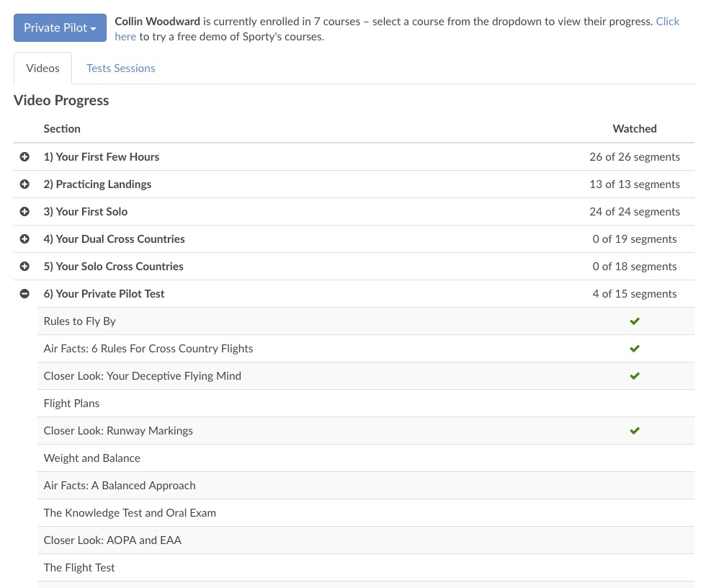Collapse Your Private Pilot Test section
The width and height of the screenshot is (706, 588).
(x=24, y=294)
